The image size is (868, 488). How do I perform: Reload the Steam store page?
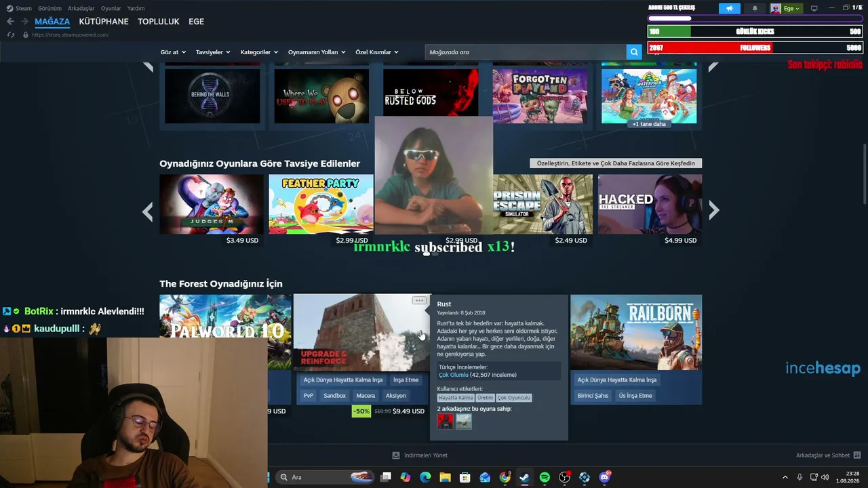pos(11,35)
